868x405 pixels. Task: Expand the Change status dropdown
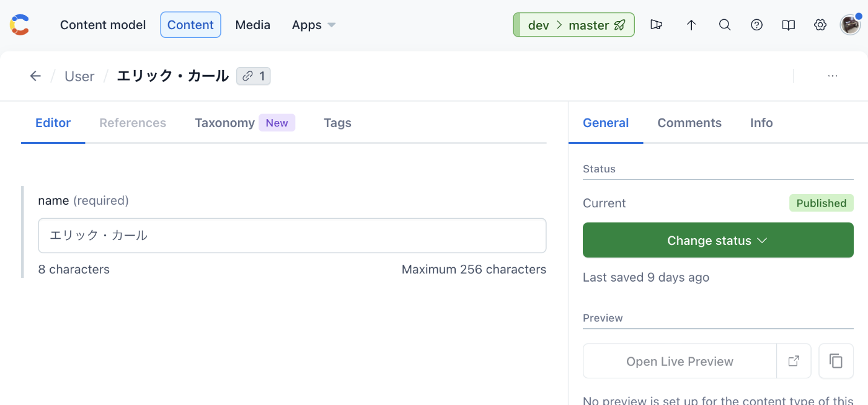718,240
